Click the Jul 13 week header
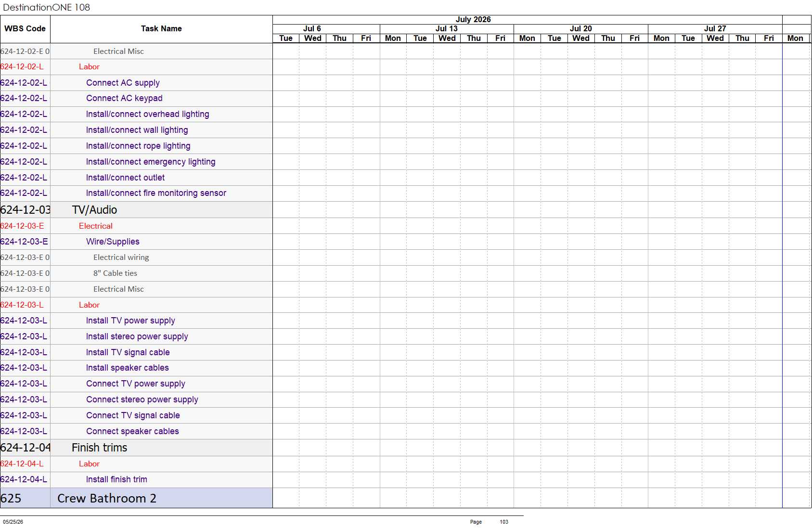The image size is (812, 528). pos(446,29)
